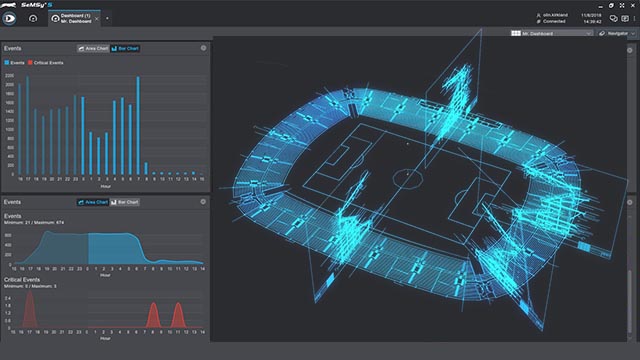Open settings gear of the stadium 3D panel

(630, 50)
